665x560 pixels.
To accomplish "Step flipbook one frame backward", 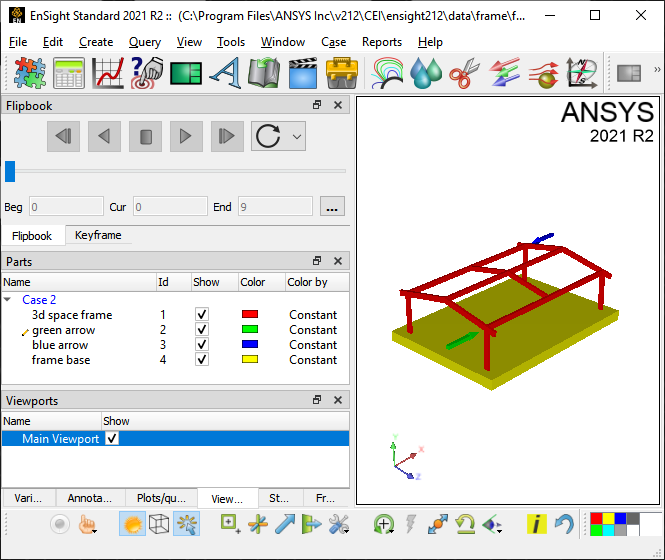I will coord(64,137).
